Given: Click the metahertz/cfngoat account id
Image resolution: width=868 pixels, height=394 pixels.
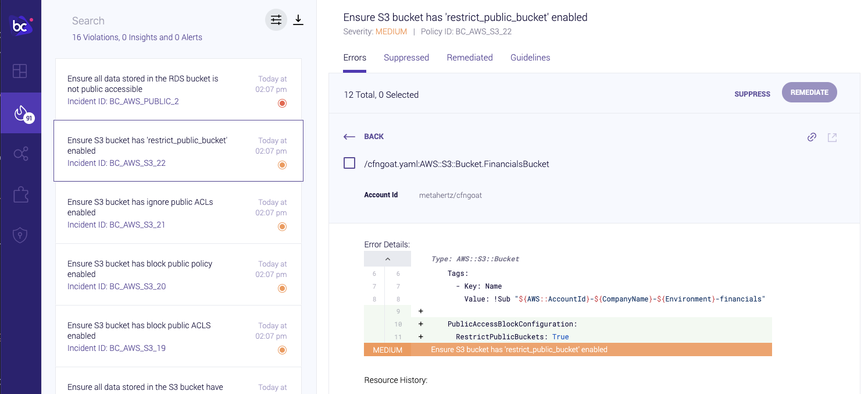Looking at the screenshot, I should [451, 196].
